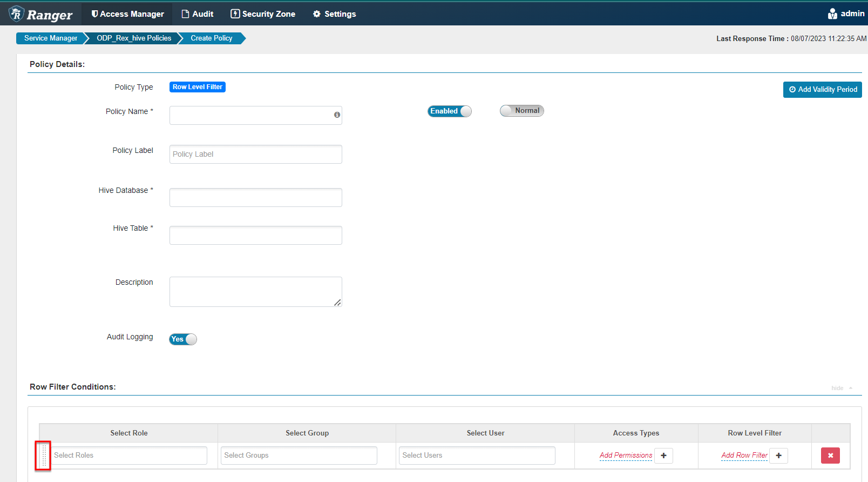Click the Policy Name info icon
Screen dimensions: 868x482
tap(337, 115)
